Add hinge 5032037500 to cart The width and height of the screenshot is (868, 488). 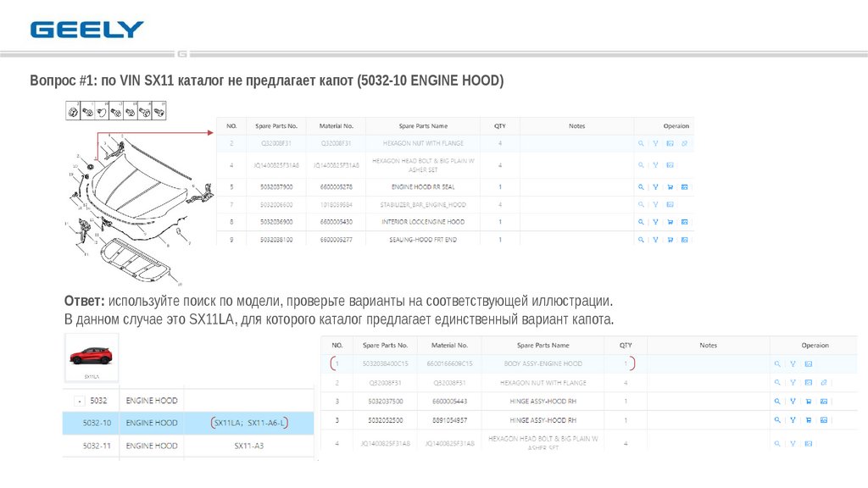[808, 401]
